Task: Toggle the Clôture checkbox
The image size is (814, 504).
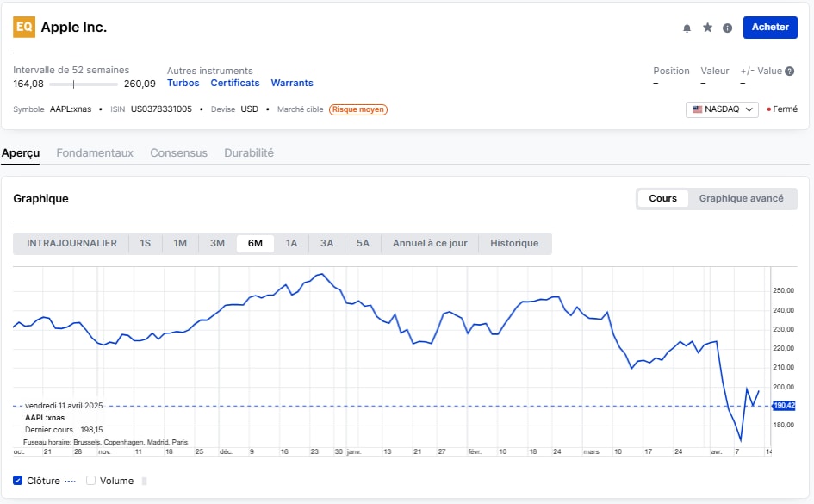Action: pos(18,481)
